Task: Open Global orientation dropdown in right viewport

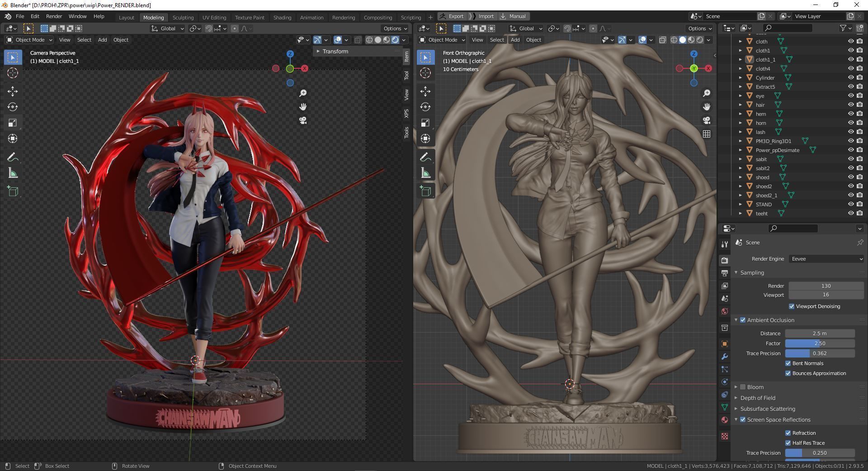Action: [x=526, y=29]
